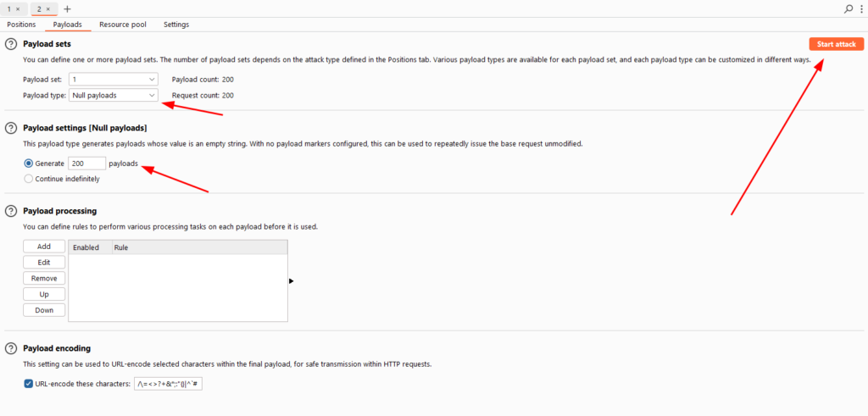Start the attack with orange button
This screenshot has height=416, width=868.
coord(837,44)
